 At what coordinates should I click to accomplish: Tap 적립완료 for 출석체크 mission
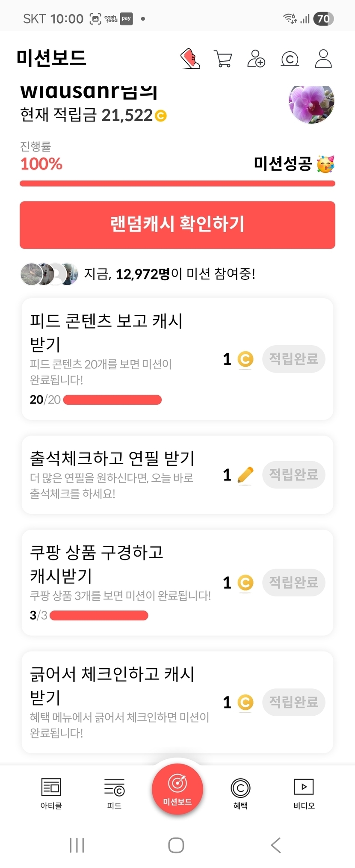tap(293, 474)
